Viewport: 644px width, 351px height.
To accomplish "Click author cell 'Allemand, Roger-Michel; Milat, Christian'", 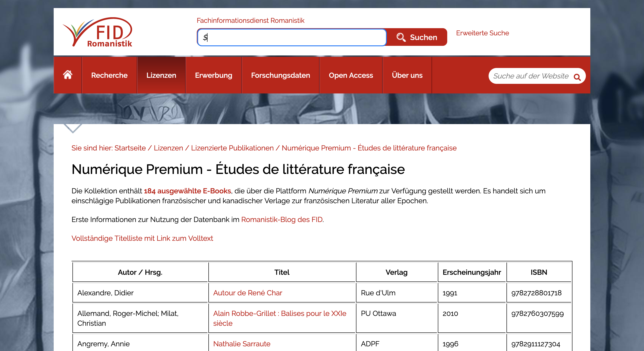I will coord(140,318).
